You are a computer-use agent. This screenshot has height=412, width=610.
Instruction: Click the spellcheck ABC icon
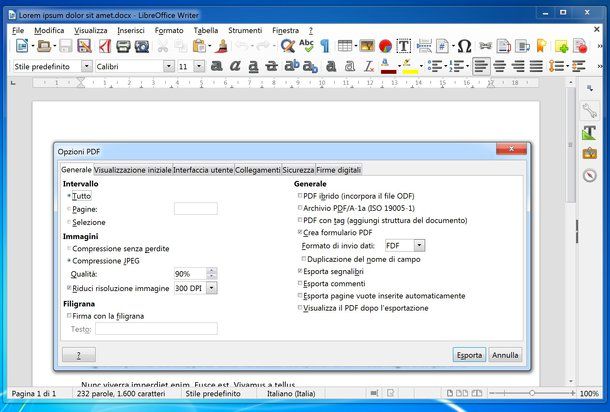tap(307, 46)
